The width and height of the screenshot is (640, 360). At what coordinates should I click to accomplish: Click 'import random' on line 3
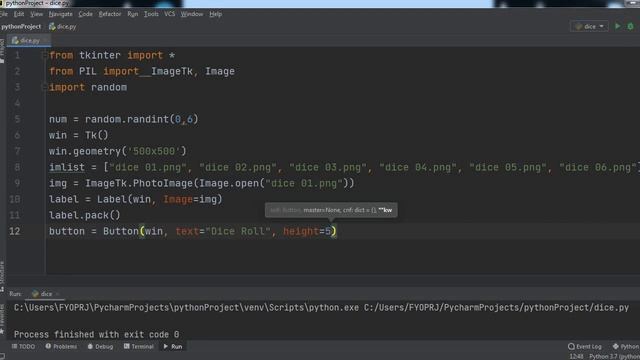[x=88, y=87]
